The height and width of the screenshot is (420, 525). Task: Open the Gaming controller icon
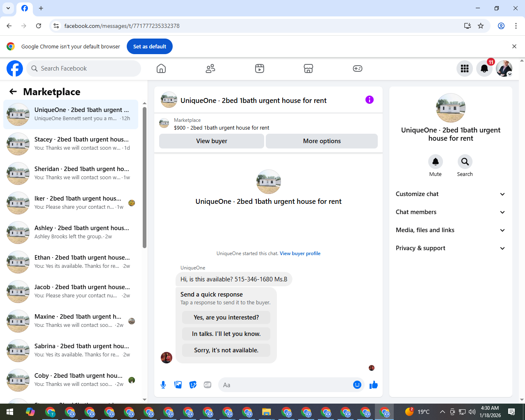click(x=358, y=68)
